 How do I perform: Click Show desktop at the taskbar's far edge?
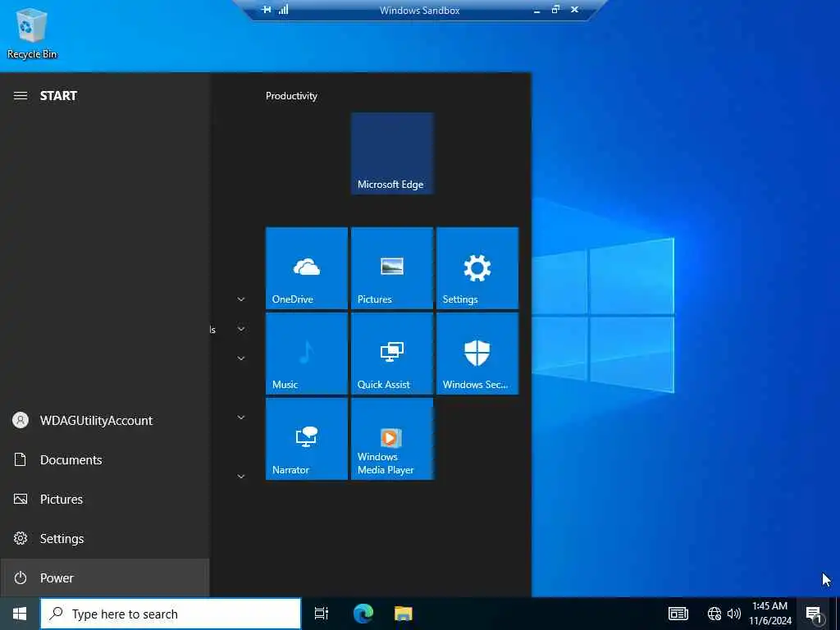pyautogui.click(x=838, y=614)
